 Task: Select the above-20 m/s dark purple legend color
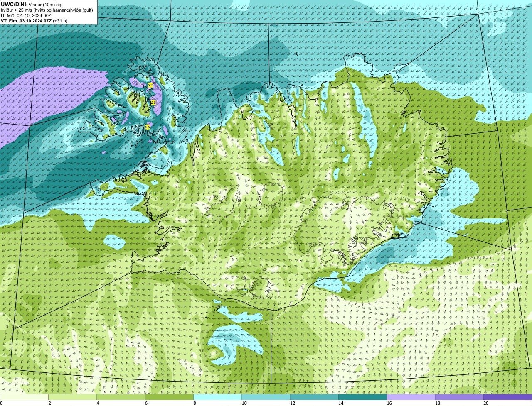tap(508, 397)
